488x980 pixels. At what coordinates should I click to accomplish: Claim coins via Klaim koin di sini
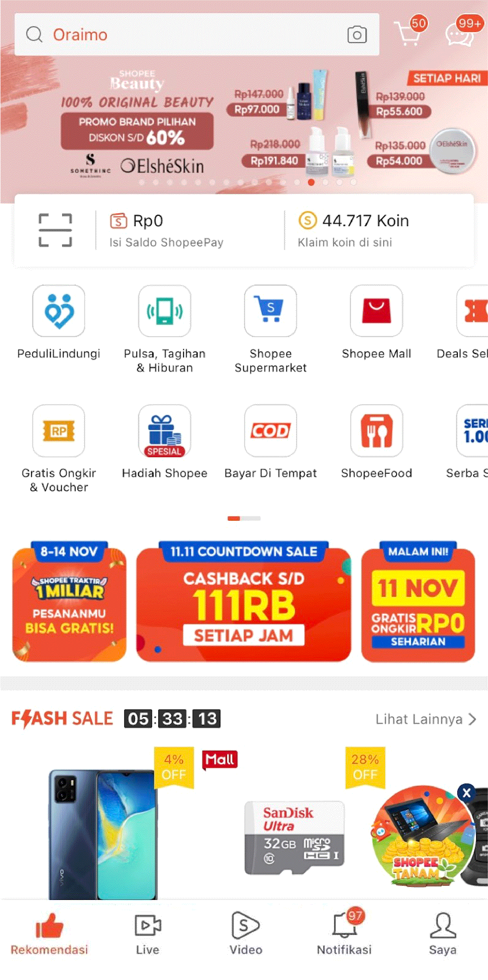click(345, 242)
